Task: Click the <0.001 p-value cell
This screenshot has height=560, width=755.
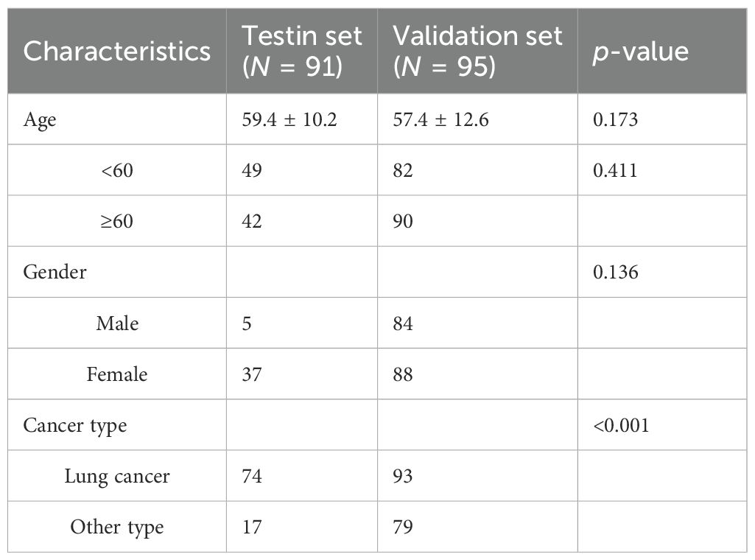Action: [x=621, y=425]
